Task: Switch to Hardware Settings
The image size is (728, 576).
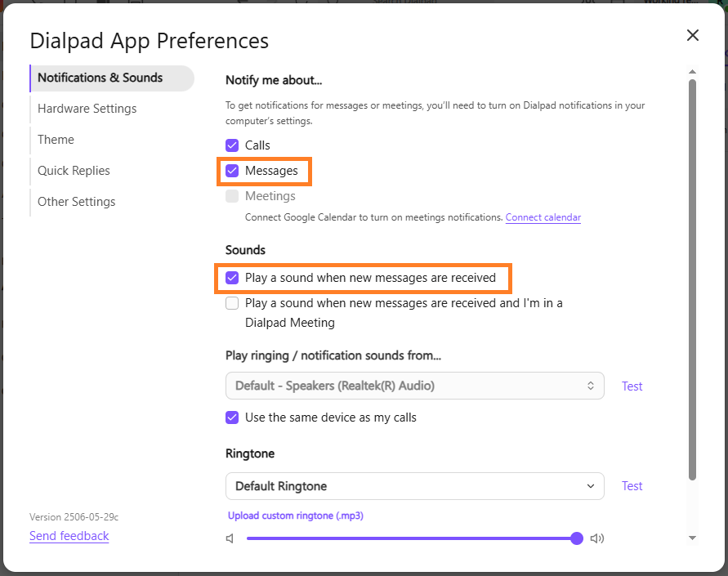Action: pyautogui.click(x=87, y=109)
